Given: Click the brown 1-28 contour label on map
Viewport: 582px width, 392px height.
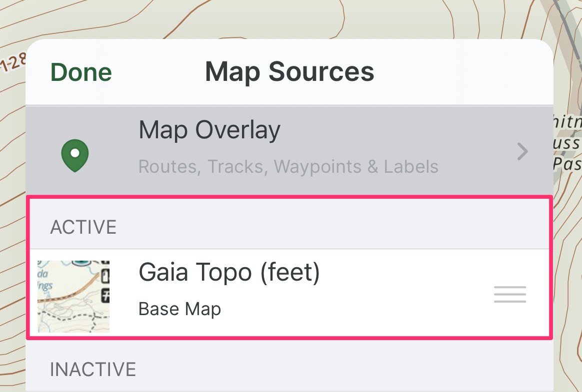Looking at the screenshot, I should click(13, 62).
